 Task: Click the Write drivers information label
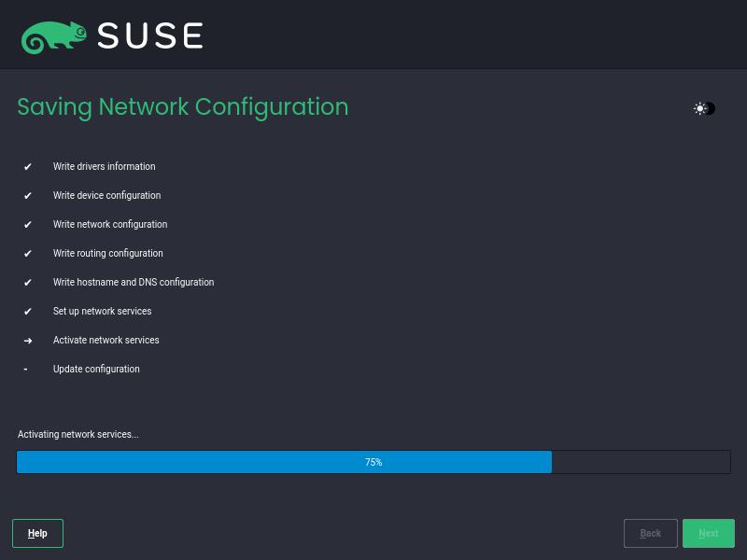pyautogui.click(x=104, y=167)
